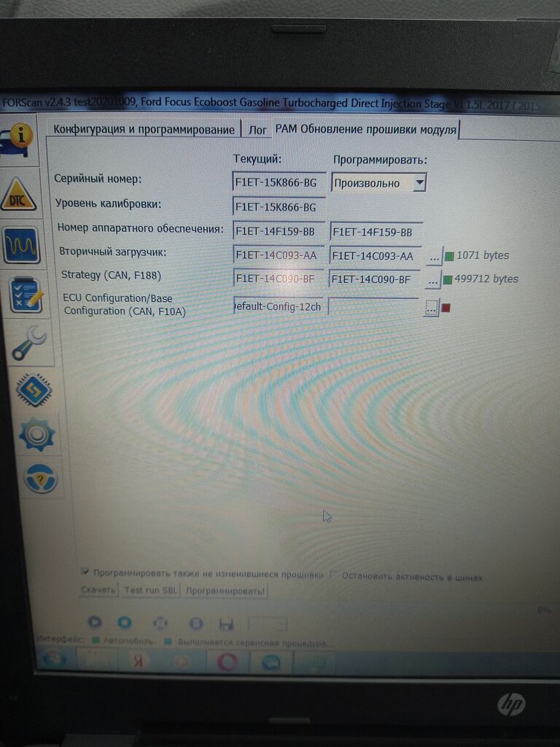Click the Strategy (CAN, F188) label
This screenshot has height=747, width=560.
pyautogui.click(x=111, y=275)
